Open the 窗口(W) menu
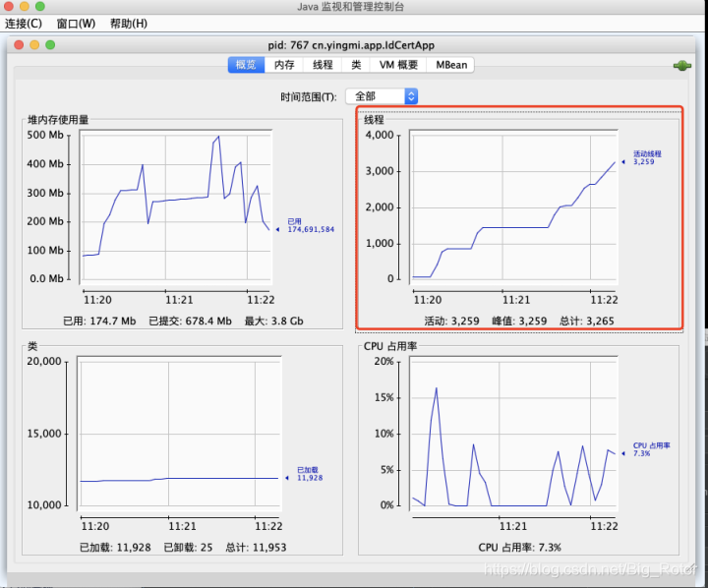The width and height of the screenshot is (708, 588). tap(76, 24)
